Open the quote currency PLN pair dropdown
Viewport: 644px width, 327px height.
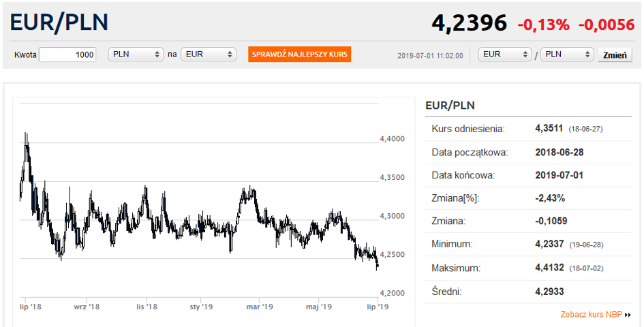(567, 54)
